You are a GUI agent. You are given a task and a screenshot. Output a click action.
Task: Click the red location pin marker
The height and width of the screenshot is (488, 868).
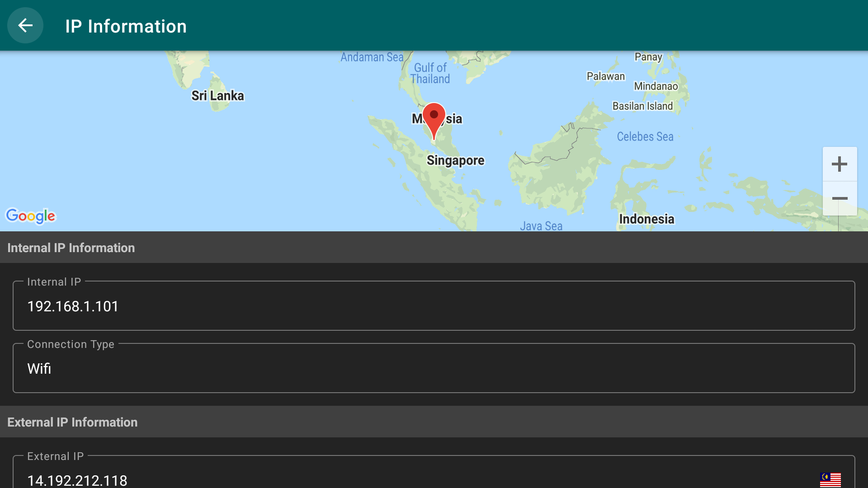coord(434,118)
